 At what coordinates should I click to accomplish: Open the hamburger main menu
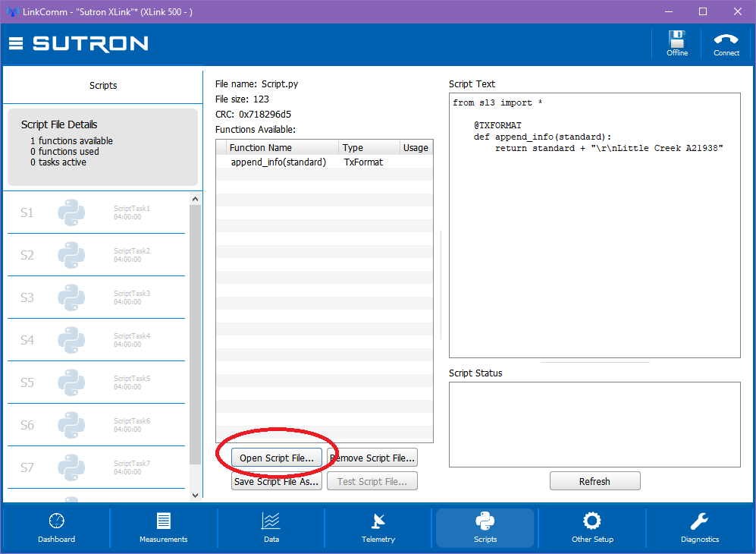pyautogui.click(x=16, y=43)
